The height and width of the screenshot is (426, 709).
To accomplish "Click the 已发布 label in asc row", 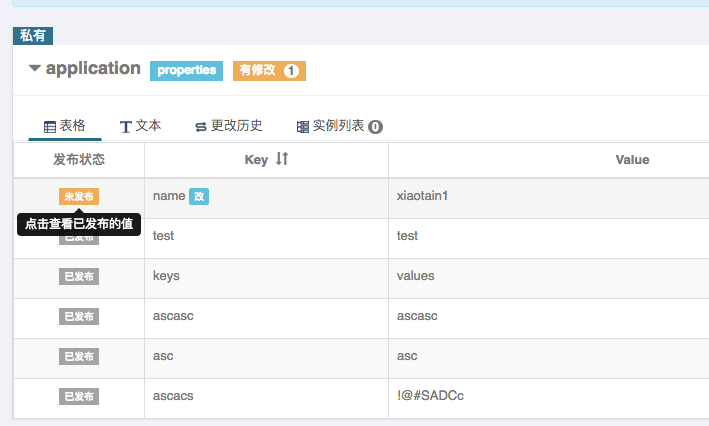I will coord(79,356).
